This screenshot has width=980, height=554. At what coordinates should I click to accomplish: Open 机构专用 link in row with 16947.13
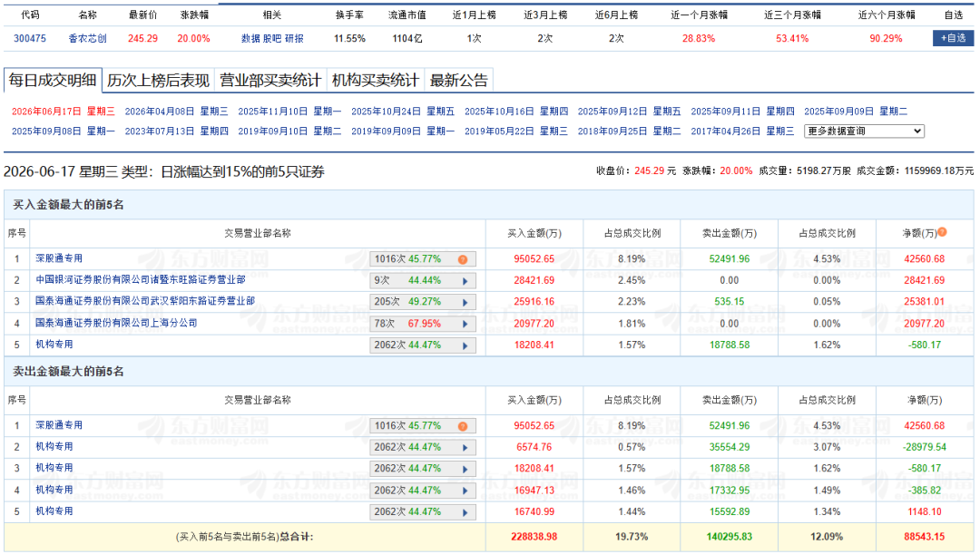point(54,489)
